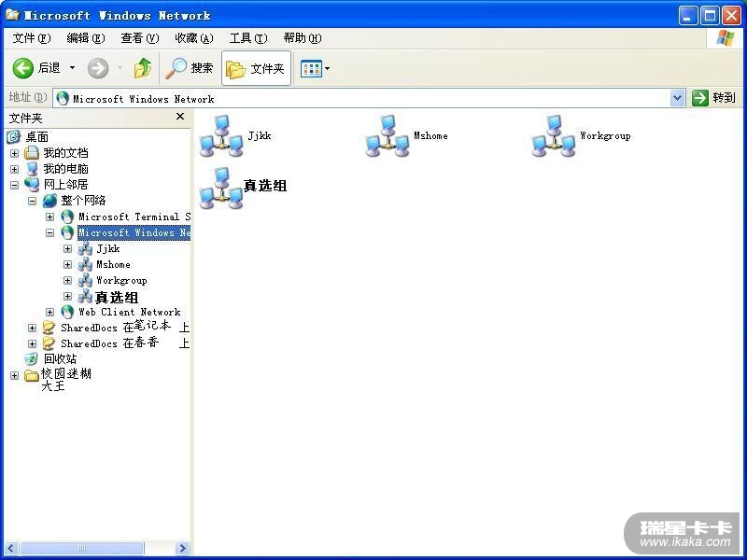Click the SharedDocs 在春香 share icon
This screenshot has width=747, height=560.
[x=49, y=343]
